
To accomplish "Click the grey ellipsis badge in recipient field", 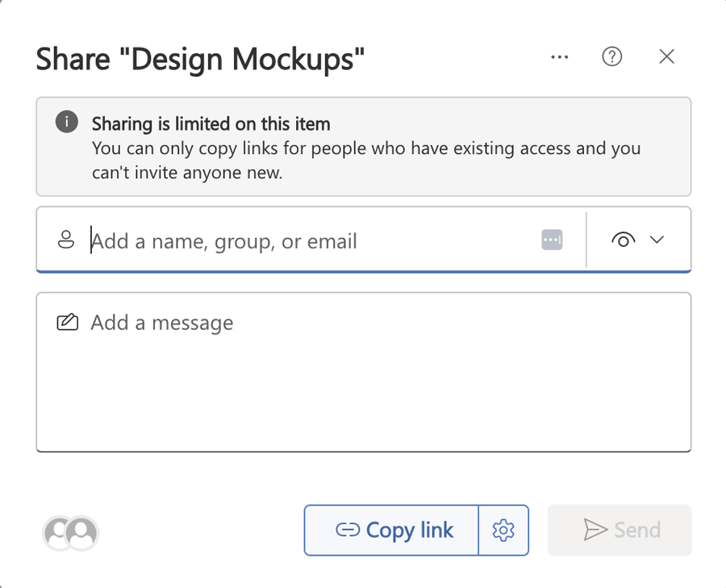I will click(x=552, y=240).
